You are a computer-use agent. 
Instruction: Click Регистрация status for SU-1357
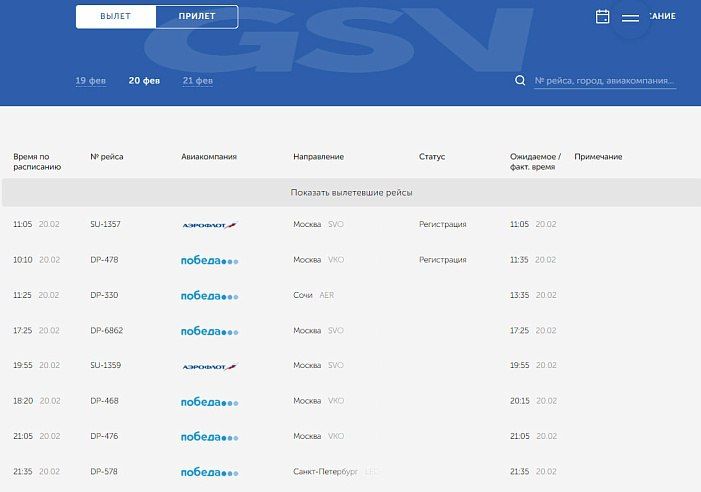(442, 225)
